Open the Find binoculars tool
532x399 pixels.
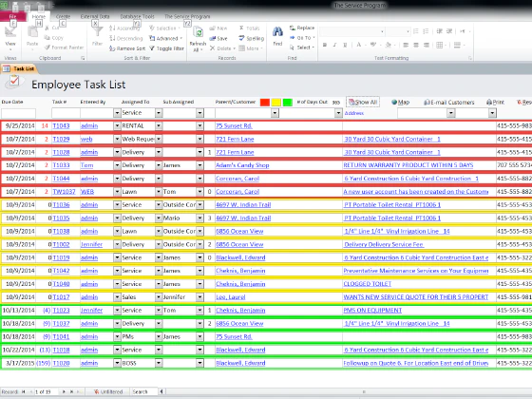pos(277,36)
